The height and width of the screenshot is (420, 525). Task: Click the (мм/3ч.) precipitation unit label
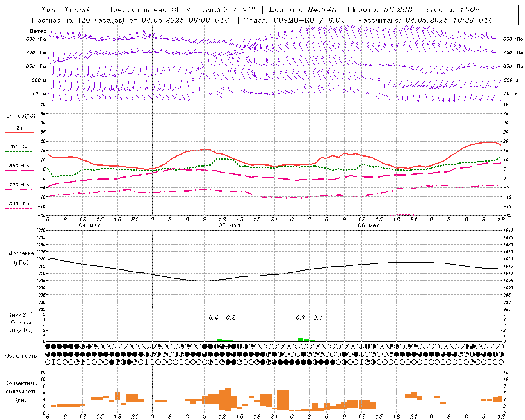pos(21,315)
